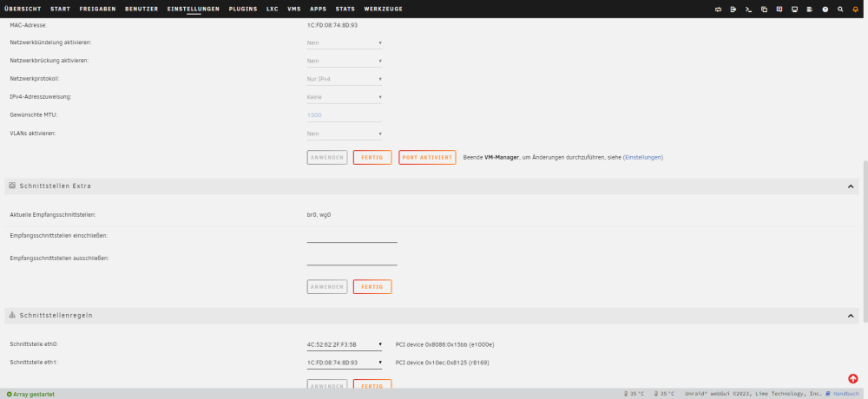Image resolution: width=868 pixels, height=399 pixels.
Task: Open the Netzwerkbrückung aktivieren dropdown
Action: [x=345, y=61]
